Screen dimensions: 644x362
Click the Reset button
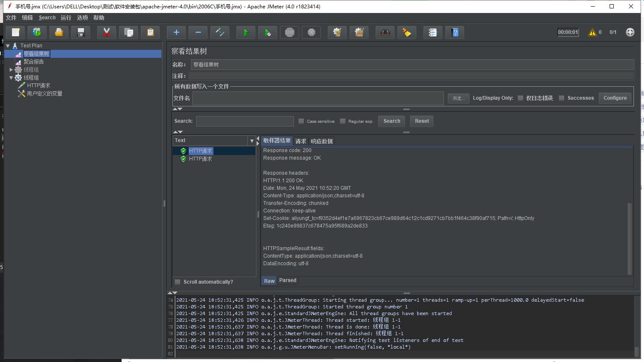422,121
